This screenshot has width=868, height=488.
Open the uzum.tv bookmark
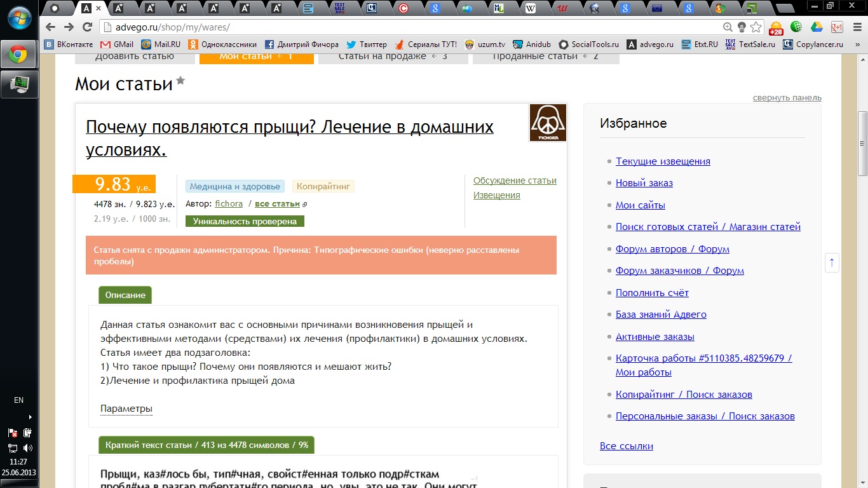coord(485,44)
